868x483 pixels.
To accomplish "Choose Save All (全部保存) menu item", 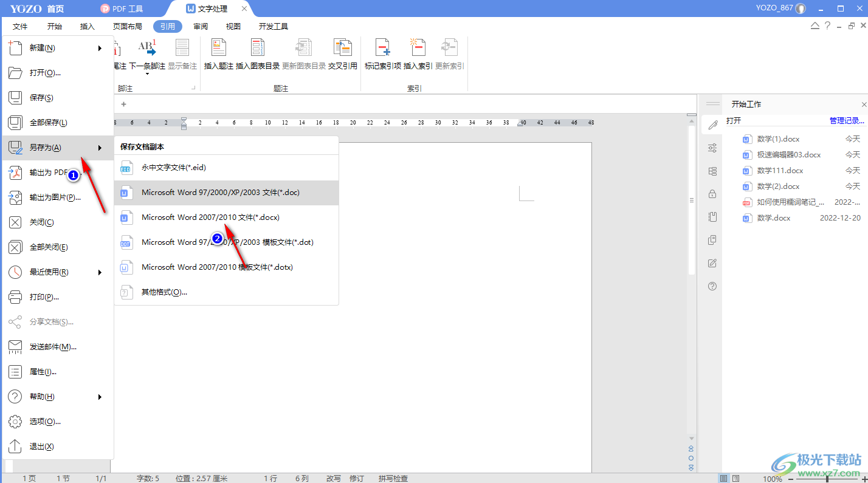I will tap(58, 123).
